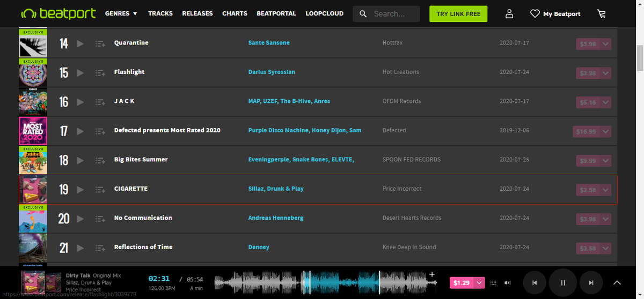Image resolution: width=644 pixels, height=299 pixels.
Task: Play the track Quarantine
Action: [80, 43]
